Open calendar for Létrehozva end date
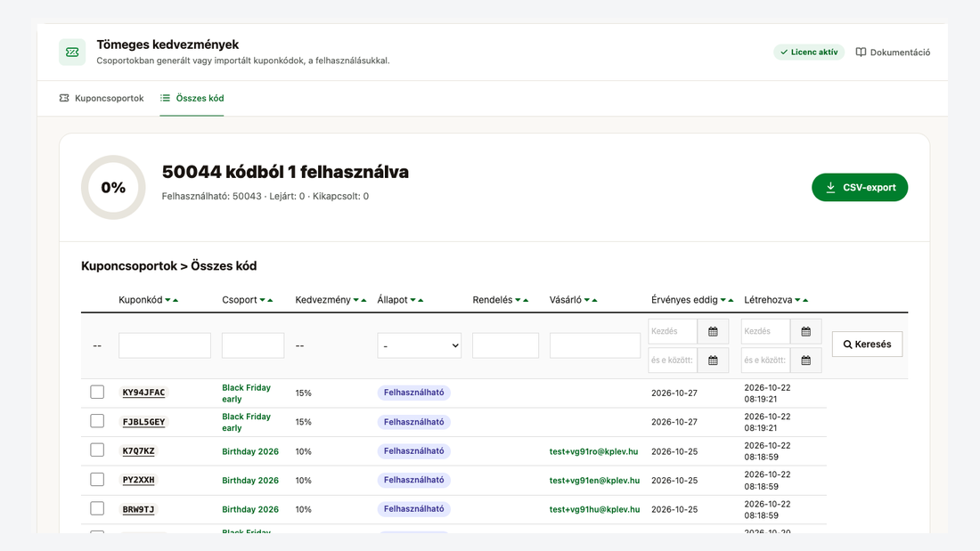The height and width of the screenshot is (551, 980). [x=806, y=361]
